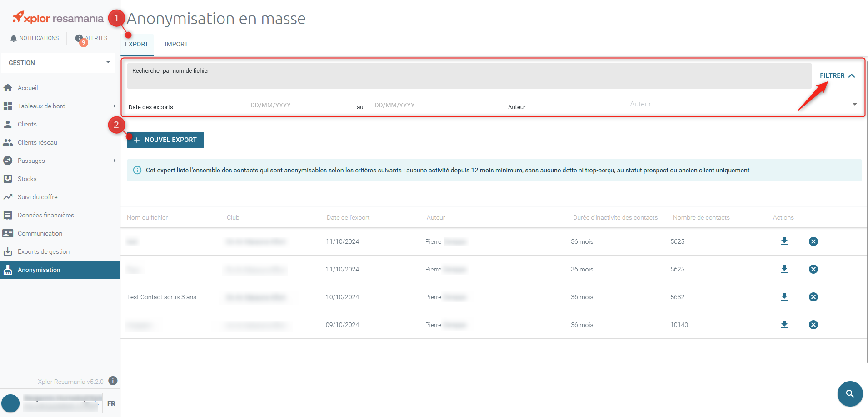Click the Suivi du coffre chart icon
The image size is (868, 417).
(x=8, y=196)
